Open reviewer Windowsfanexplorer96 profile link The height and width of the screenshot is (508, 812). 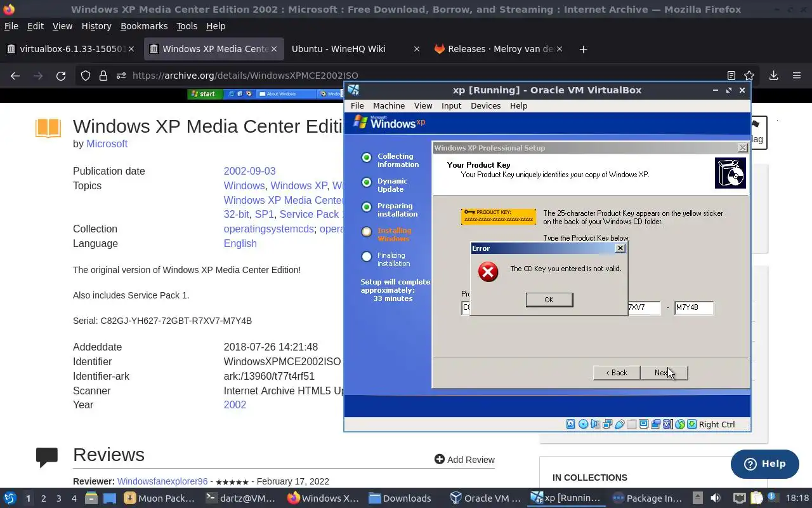(x=162, y=482)
